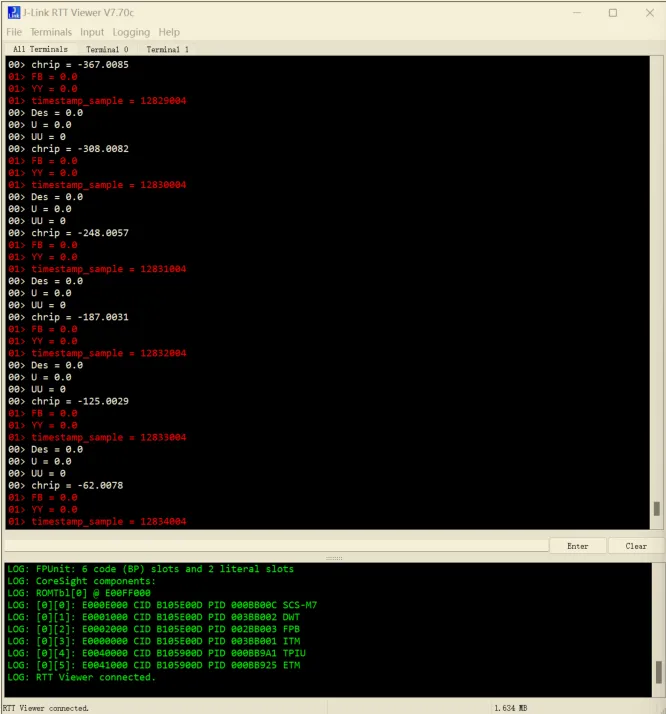Click the line 'timestamp_sample = 12829004'
Screen dimensions: 666x714
pos(97,101)
